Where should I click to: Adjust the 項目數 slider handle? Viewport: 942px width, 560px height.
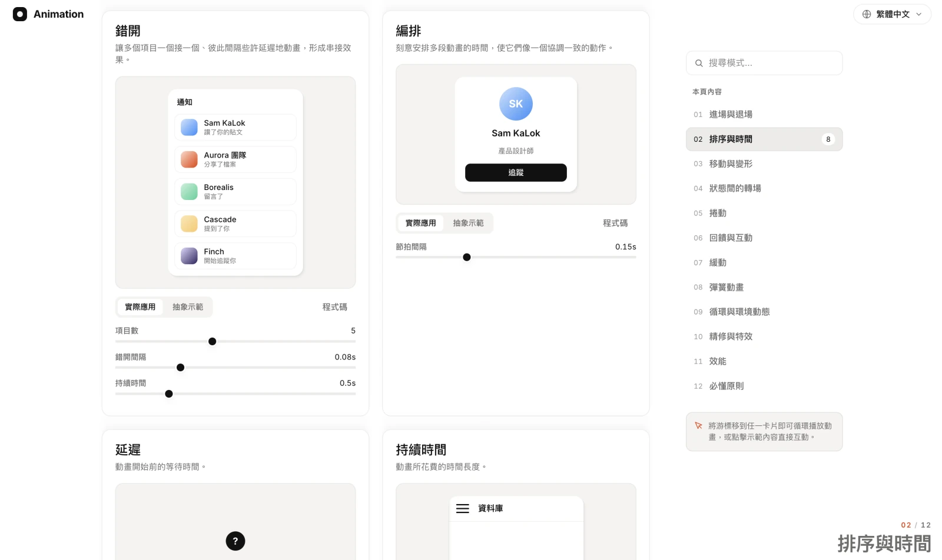point(213,342)
